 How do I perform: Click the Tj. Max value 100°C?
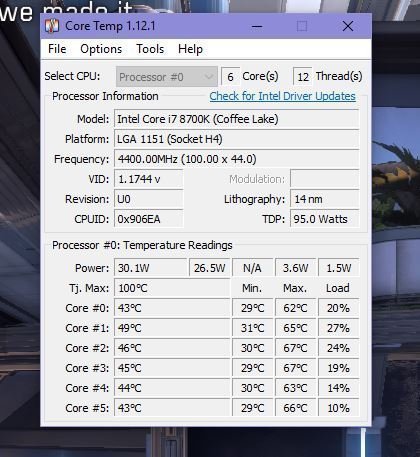pos(172,288)
